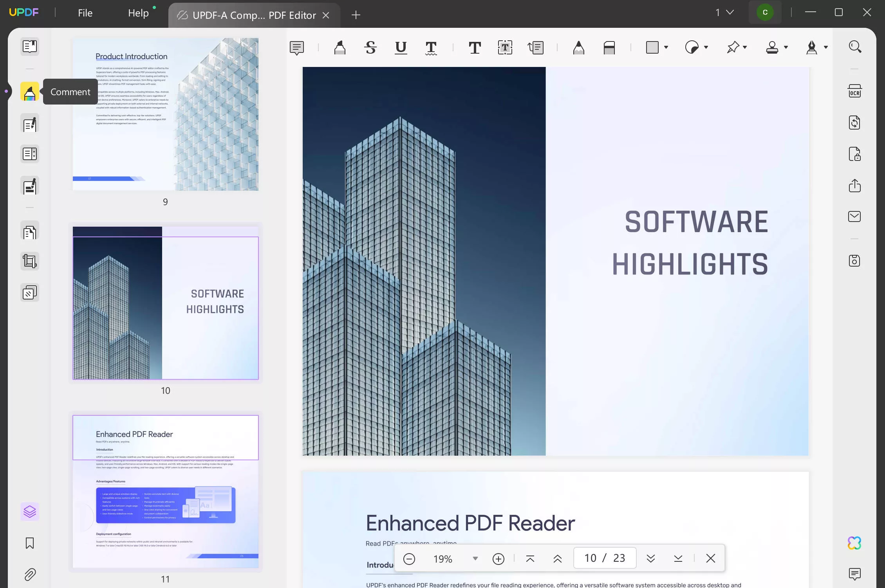The height and width of the screenshot is (588, 885).
Task: Select the Pencil drawing tool
Action: [579, 48]
